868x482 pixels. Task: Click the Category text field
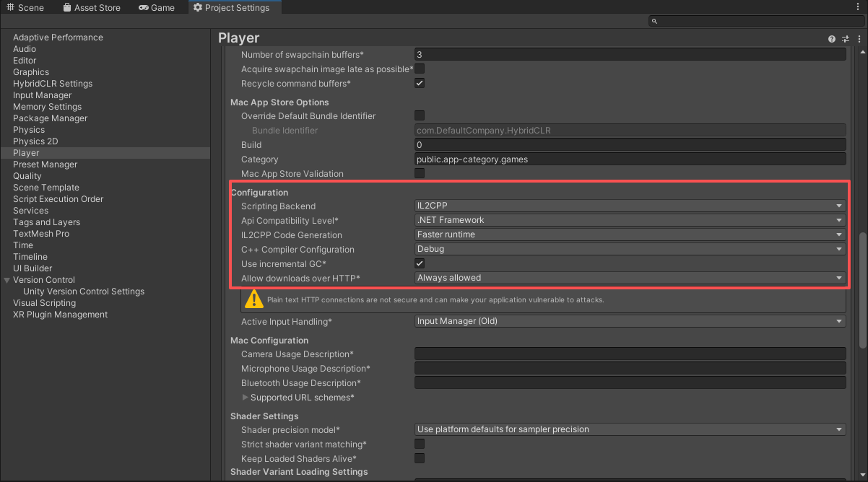[630, 159]
